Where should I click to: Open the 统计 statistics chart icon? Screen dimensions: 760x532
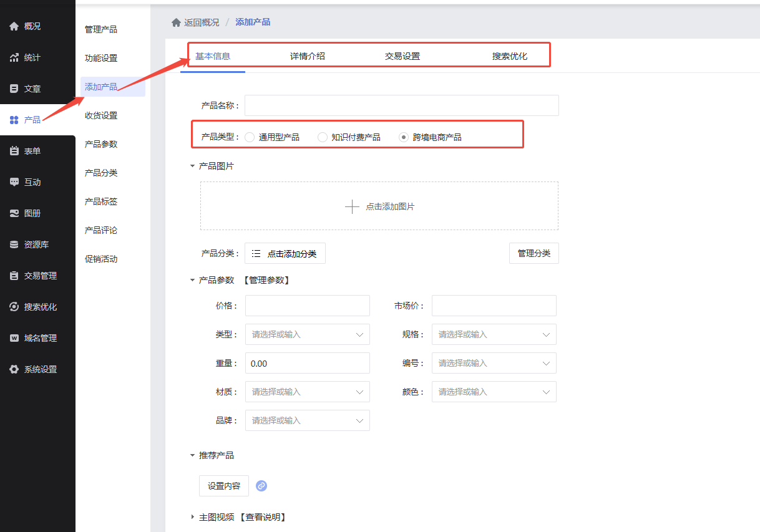pyautogui.click(x=14, y=57)
